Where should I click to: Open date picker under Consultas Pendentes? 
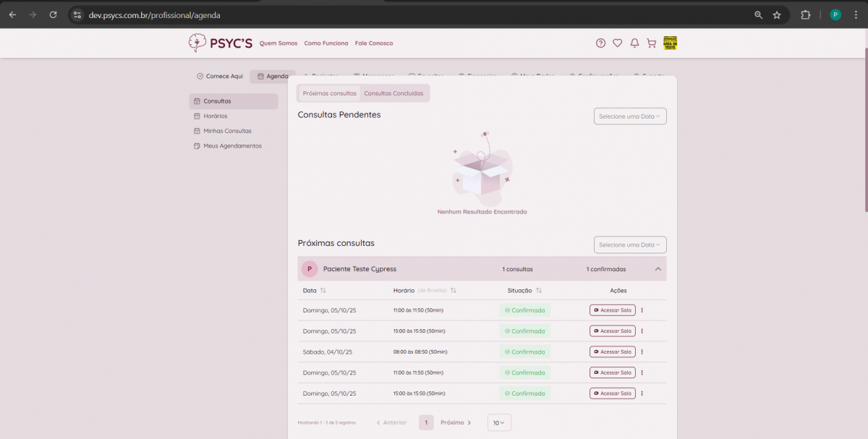(x=630, y=116)
